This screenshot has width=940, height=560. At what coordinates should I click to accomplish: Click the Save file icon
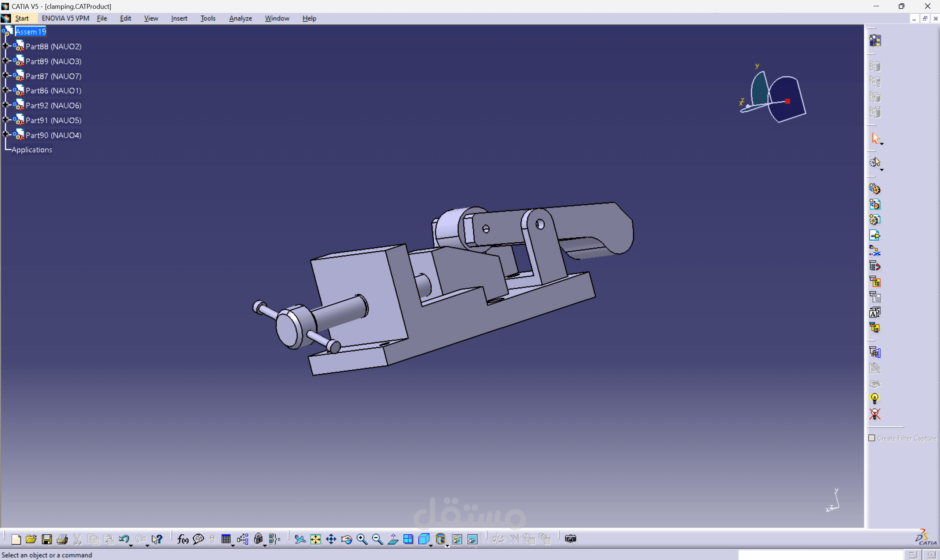point(47,539)
